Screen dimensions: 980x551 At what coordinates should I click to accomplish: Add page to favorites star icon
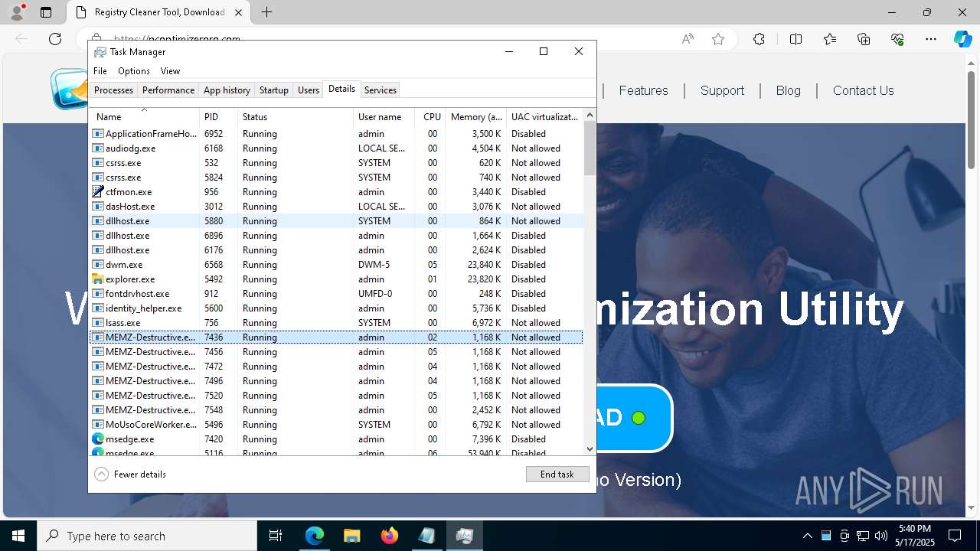tap(718, 39)
